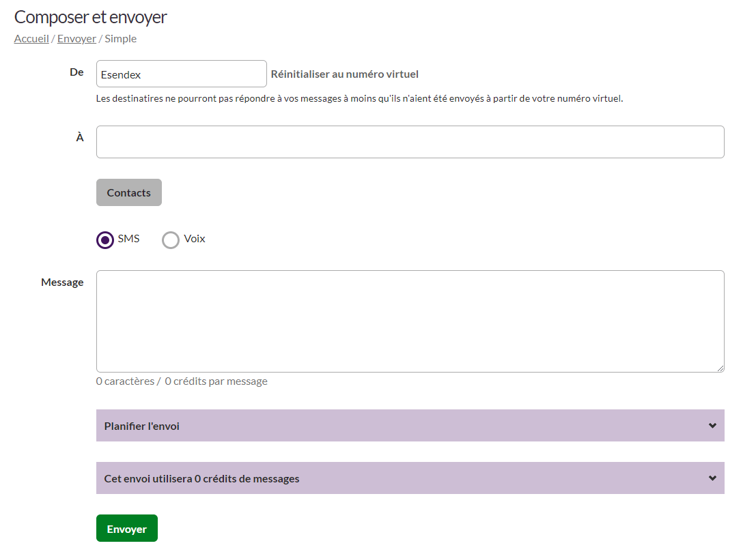Go to Accueil in the breadcrumb

(x=31, y=39)
